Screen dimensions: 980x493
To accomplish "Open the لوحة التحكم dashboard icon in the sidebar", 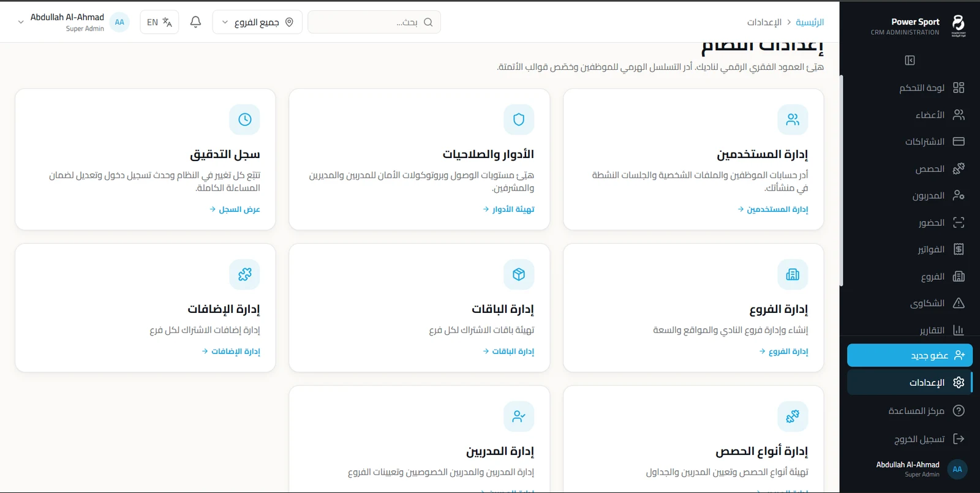I will point(959,88).
